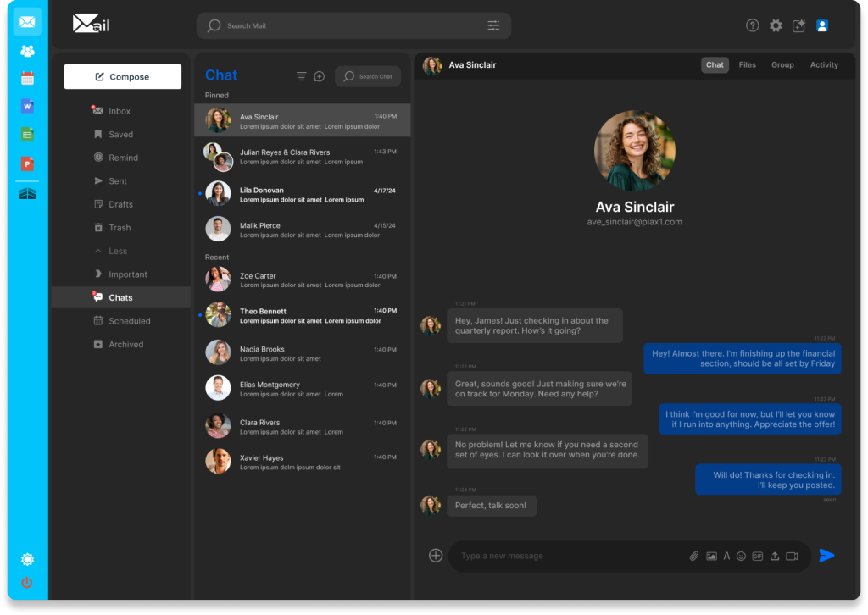Click the Type a new message field
This screenshot has width=868, height=615.
coord(568,557)
